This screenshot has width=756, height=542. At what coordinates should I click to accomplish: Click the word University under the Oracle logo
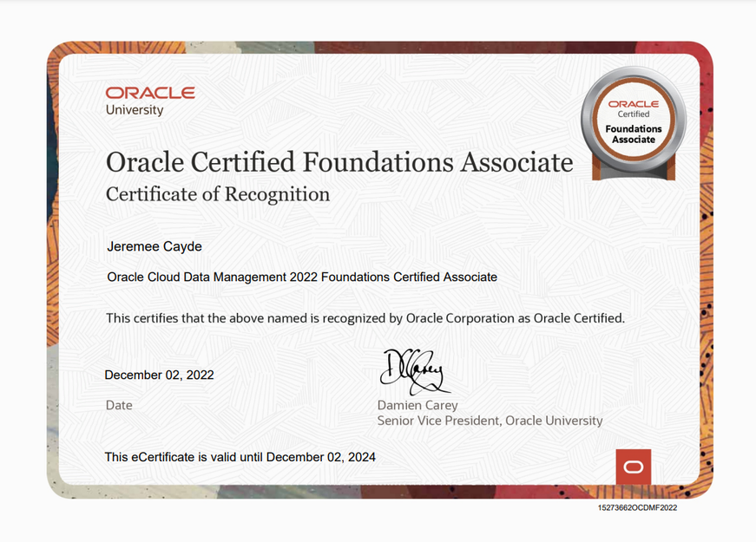[134, 110]
